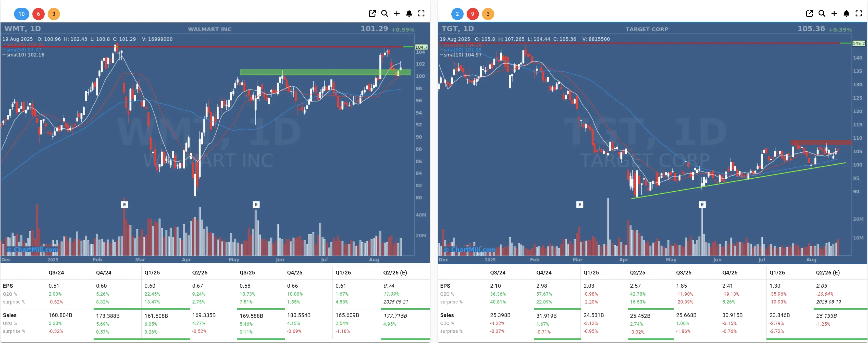Click TGT price label 145.2 on axis
Image resolution: width=868 pixels, height=343 pixels.
[858, 43]
